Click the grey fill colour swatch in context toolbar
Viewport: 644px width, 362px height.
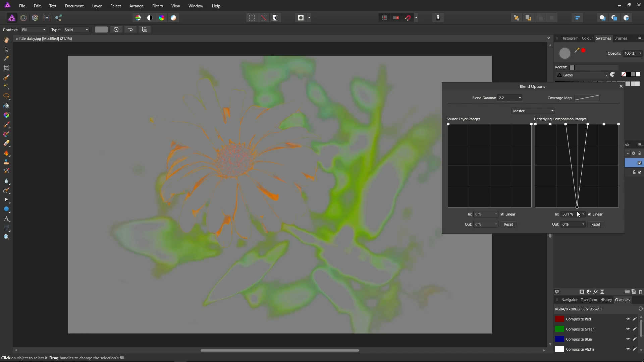coord(101,29)
